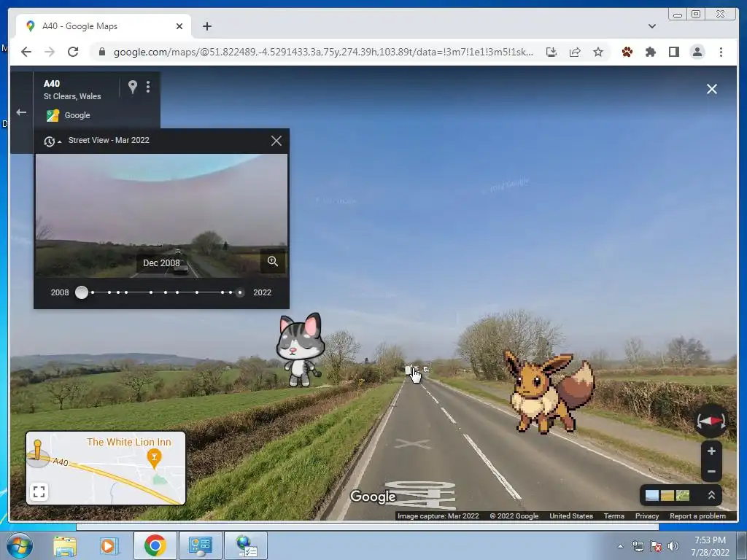
Task: Click the 2008 timeline slider handle
Action: (x=82, y=292)
